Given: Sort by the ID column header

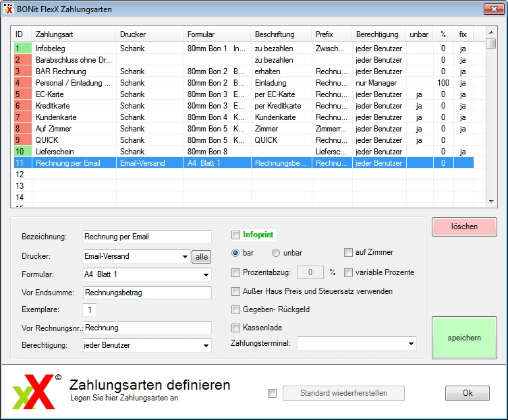Looking at the screenshot, I should coord(22,34).
